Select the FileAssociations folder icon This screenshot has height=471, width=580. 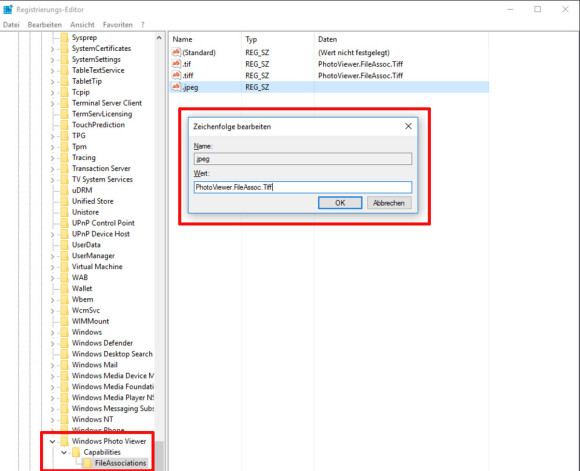[87, 463]
